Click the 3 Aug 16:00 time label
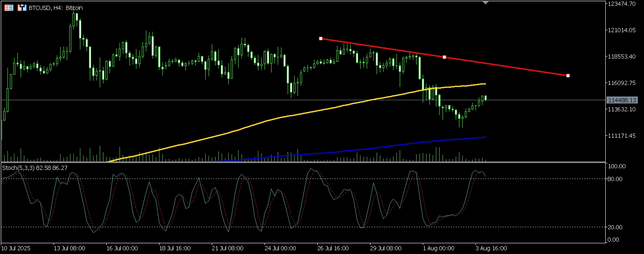The width and height of the screenshot is (644, 254). (x=491, y=248)
